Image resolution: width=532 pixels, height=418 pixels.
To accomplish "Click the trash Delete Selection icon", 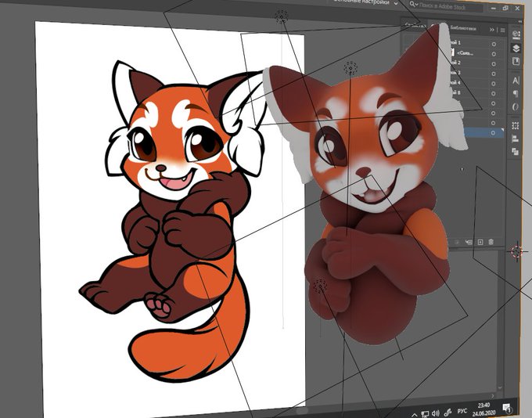I will (491, 242).
